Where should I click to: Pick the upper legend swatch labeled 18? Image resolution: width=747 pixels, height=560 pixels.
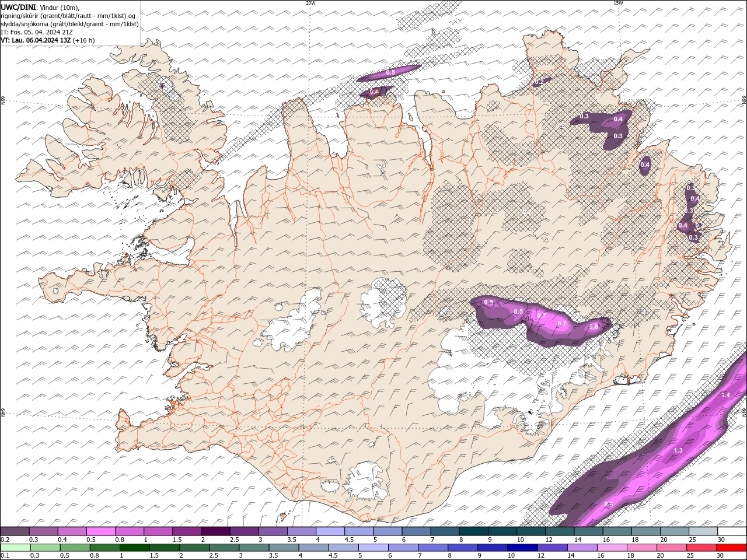tap(646, 531)
